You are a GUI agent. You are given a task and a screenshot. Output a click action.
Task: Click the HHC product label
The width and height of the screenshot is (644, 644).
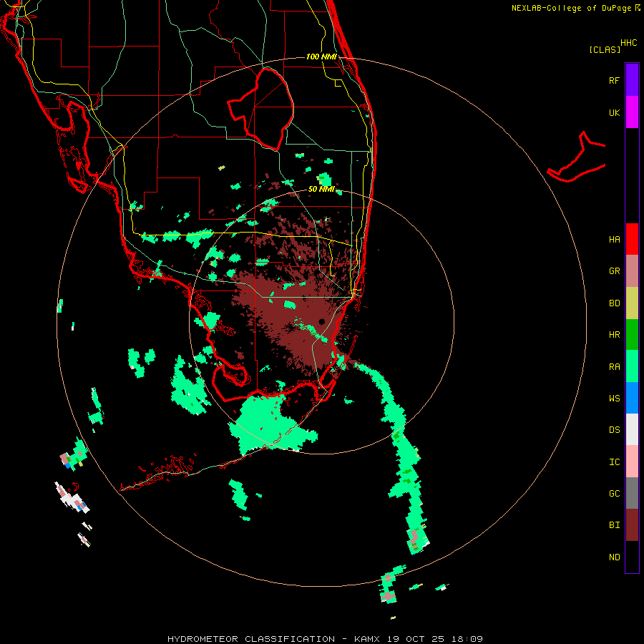pos(628,43)
